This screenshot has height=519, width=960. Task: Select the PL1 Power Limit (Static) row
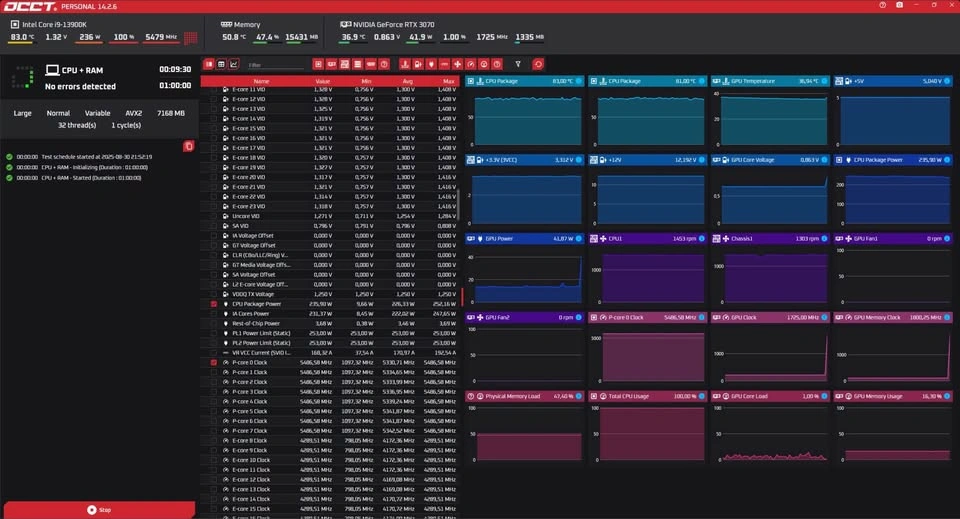[x=329, y=334]
